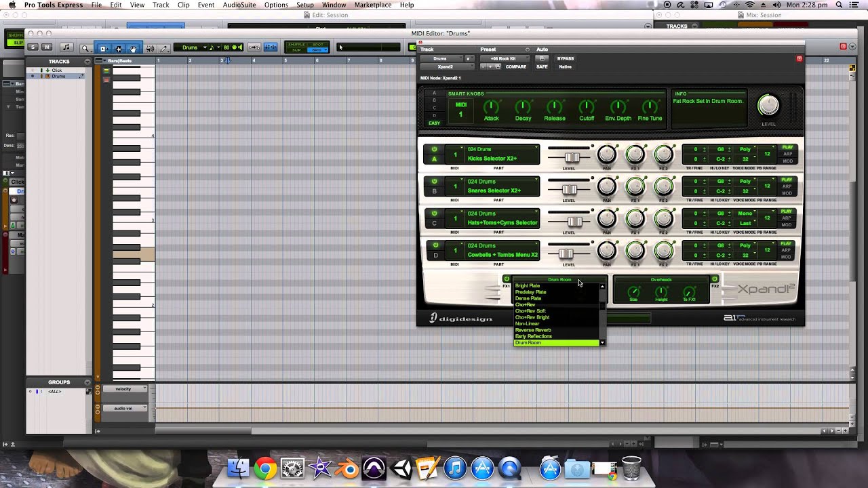The image size is (868, 488).
Task: Enable MOD mode for part B
Action: pos(787,192)
